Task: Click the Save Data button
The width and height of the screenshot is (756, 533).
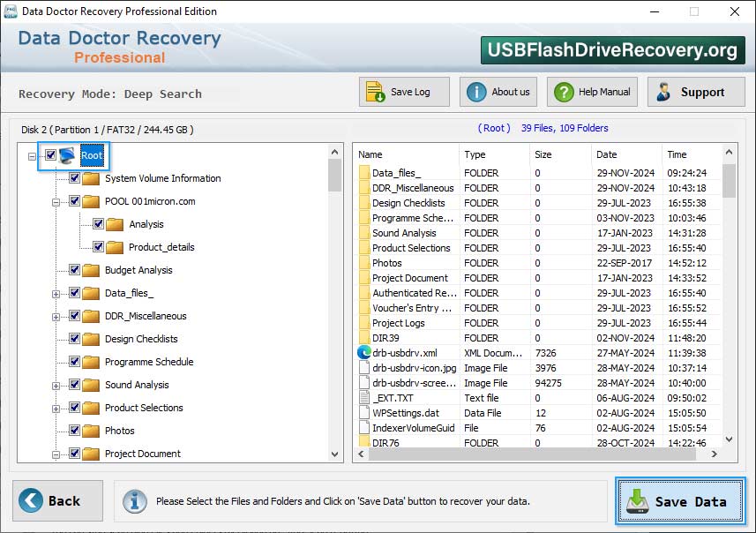Action: [x=680, y=501]
